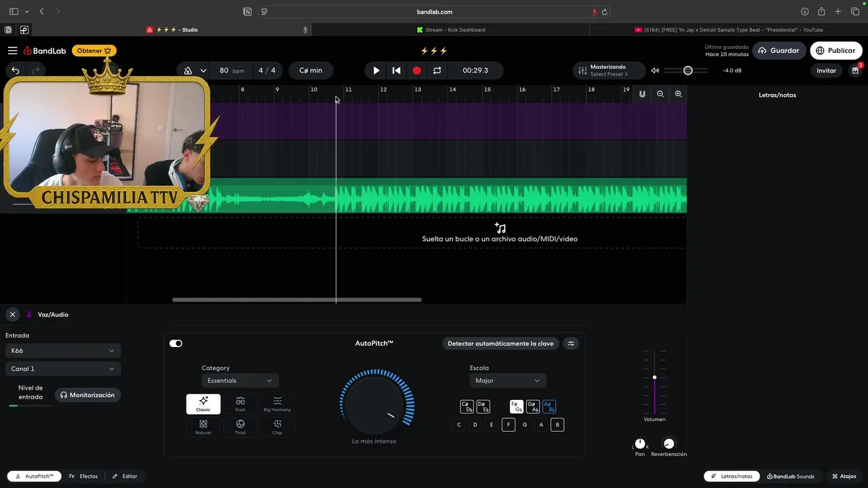Click the drop loop or file area
Viewport: 868px width, 488px height.
(412, 233)
